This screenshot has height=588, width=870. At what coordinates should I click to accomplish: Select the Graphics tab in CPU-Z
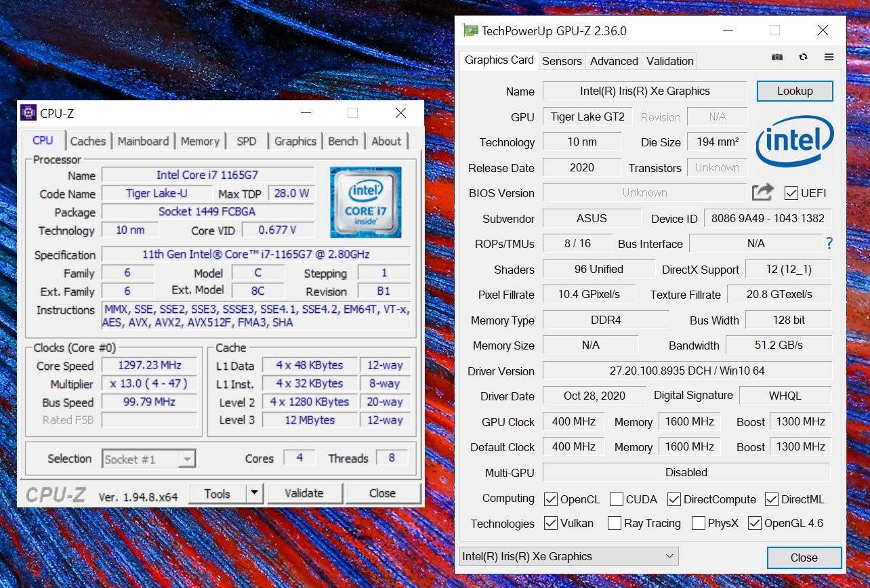[x=295, y=141]
